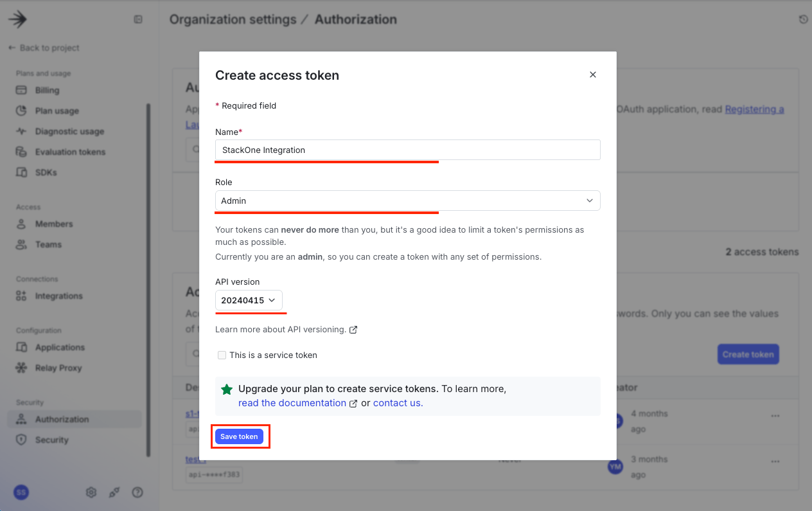Click the contact us link

tap(398, 403)
